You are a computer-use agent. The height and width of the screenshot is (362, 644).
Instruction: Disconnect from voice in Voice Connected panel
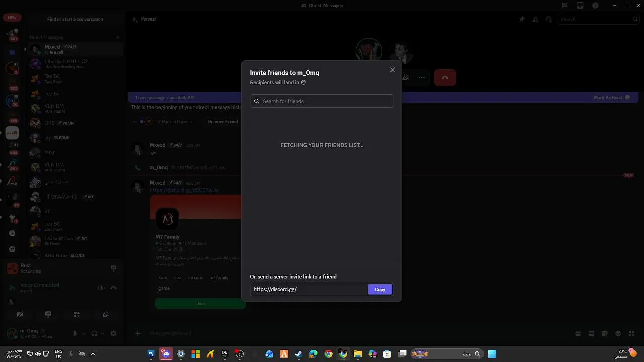[x=113, y=288]
